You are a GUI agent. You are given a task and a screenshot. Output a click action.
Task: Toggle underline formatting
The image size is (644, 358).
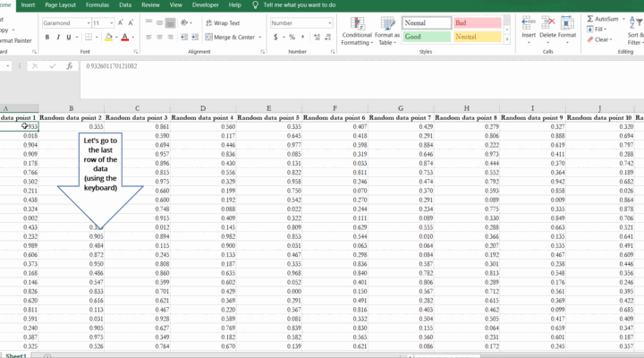tap(71, 38)
